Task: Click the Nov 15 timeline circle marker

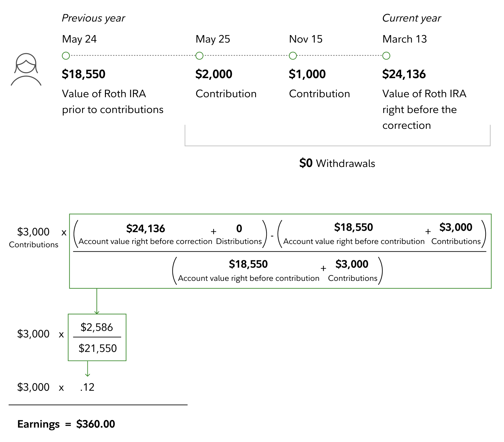Action: click(x=293, y=56)
